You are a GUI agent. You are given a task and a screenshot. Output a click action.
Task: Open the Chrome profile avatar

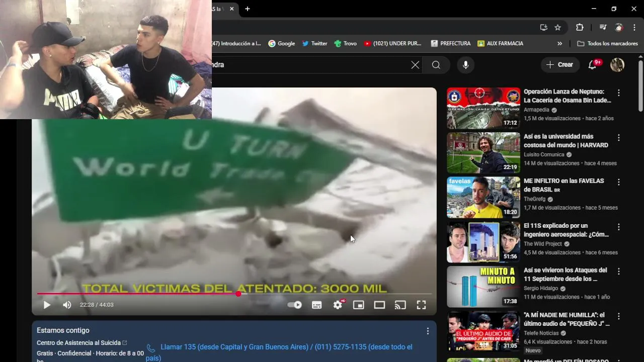(619, 28)
